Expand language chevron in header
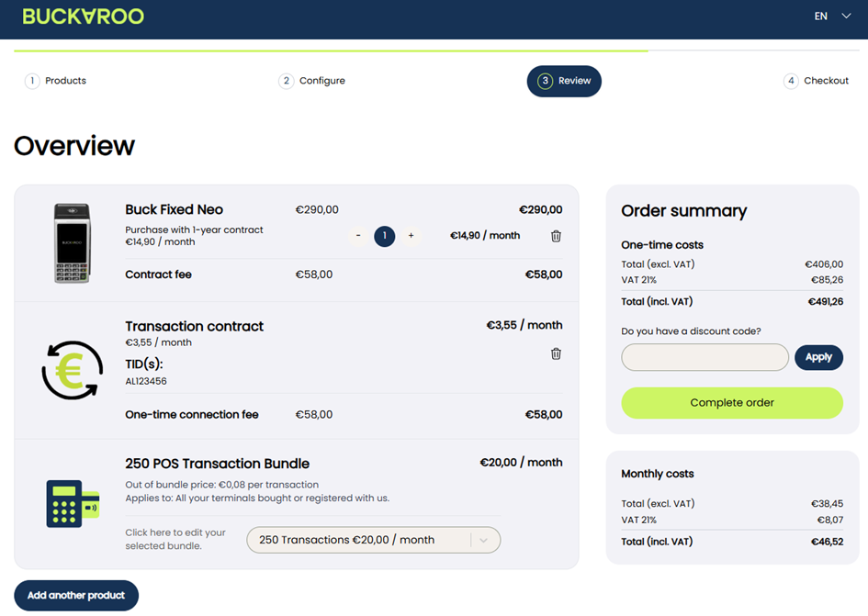868x616 pixels. click(x=846, y=16)
